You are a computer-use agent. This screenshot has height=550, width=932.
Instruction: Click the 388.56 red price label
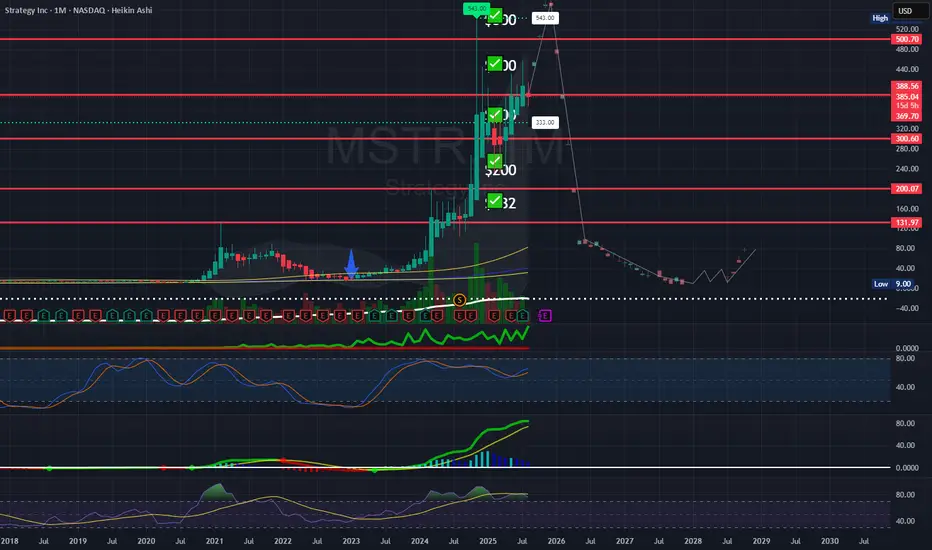907,86
